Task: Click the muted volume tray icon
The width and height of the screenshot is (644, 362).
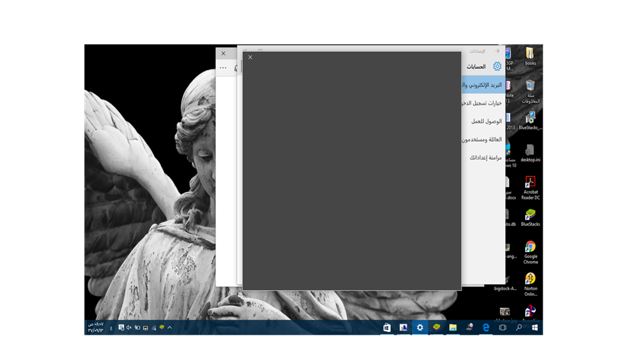Action: (x=129, y=327)
